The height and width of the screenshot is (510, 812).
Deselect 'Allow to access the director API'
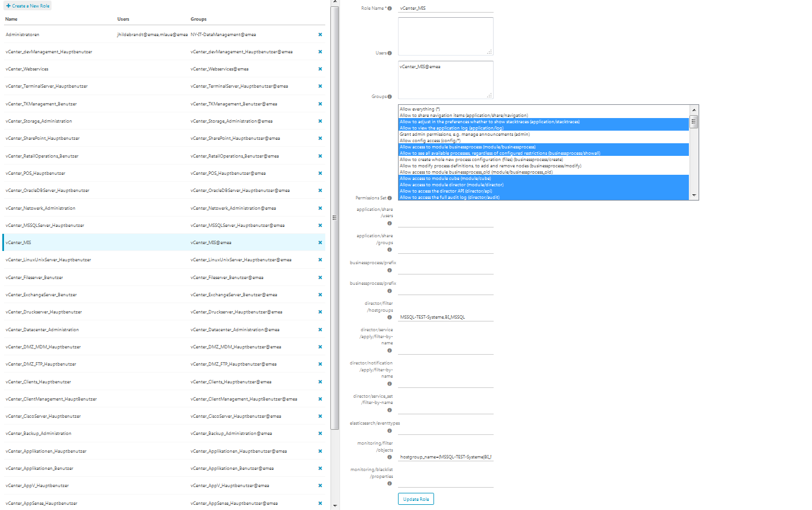click(543, 191)
